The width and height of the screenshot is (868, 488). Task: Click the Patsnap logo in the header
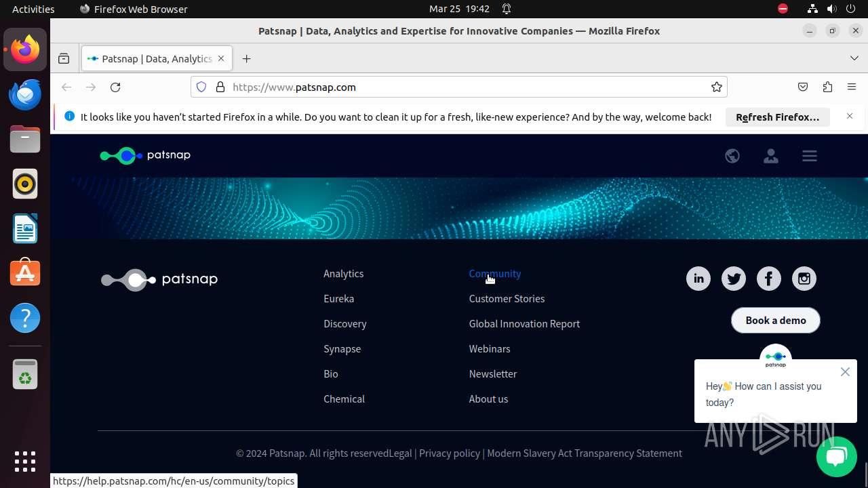(x=145, y=155)
